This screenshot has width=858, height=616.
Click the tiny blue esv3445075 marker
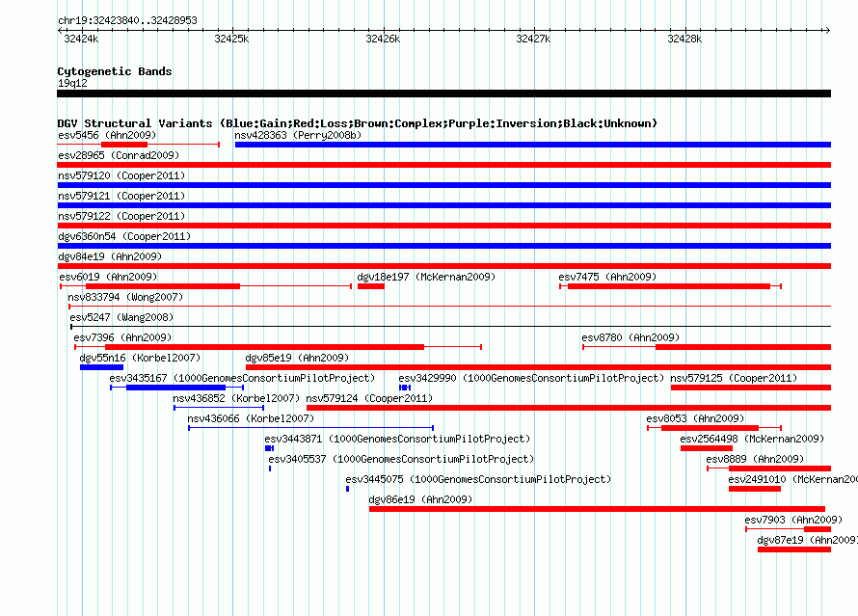tap(347, 489)
